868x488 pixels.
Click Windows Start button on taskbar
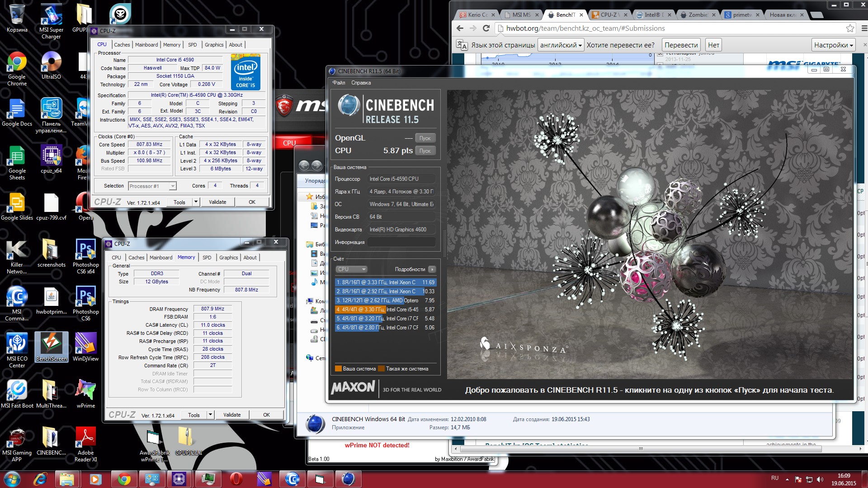tap(12, 479)
